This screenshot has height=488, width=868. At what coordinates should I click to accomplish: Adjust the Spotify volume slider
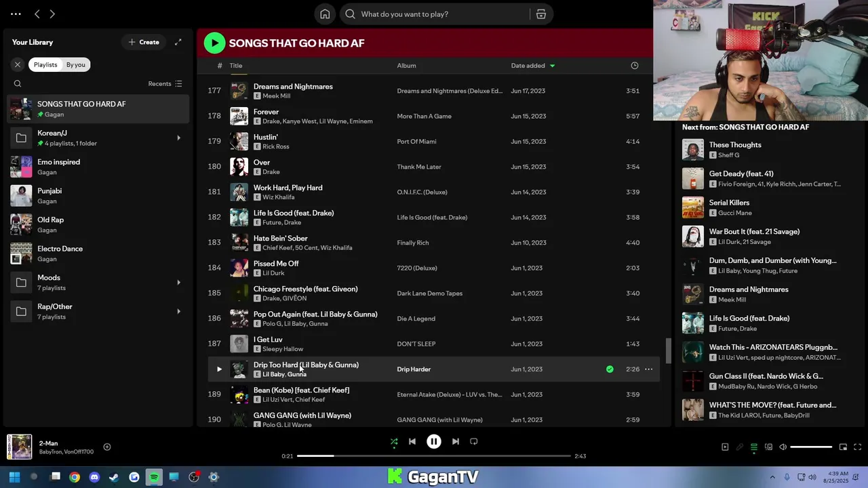coord(811,447)
